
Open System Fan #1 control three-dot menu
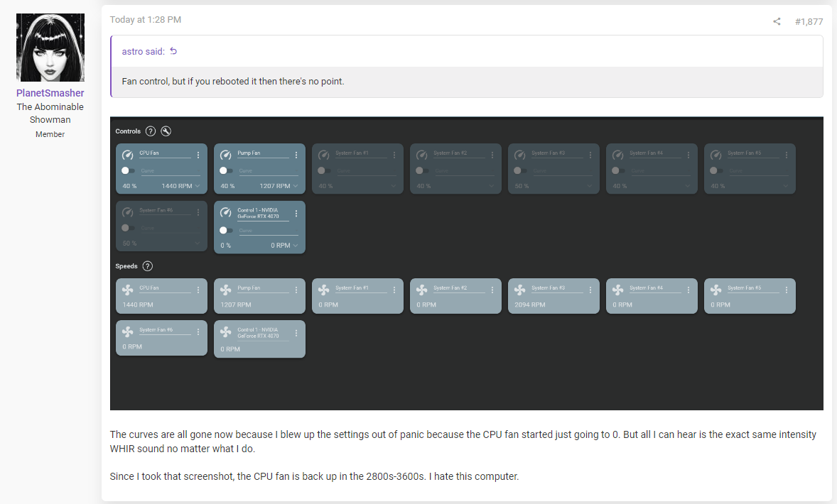click(x=394, y=155)
